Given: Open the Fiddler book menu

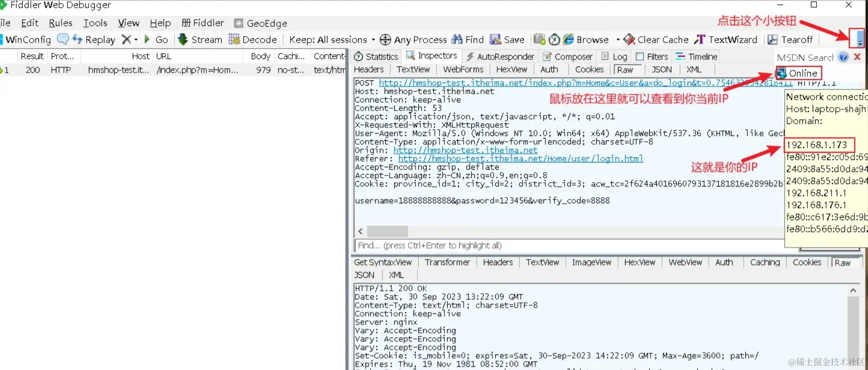Looking at the screenshot, I should click(x=202, y=23).
